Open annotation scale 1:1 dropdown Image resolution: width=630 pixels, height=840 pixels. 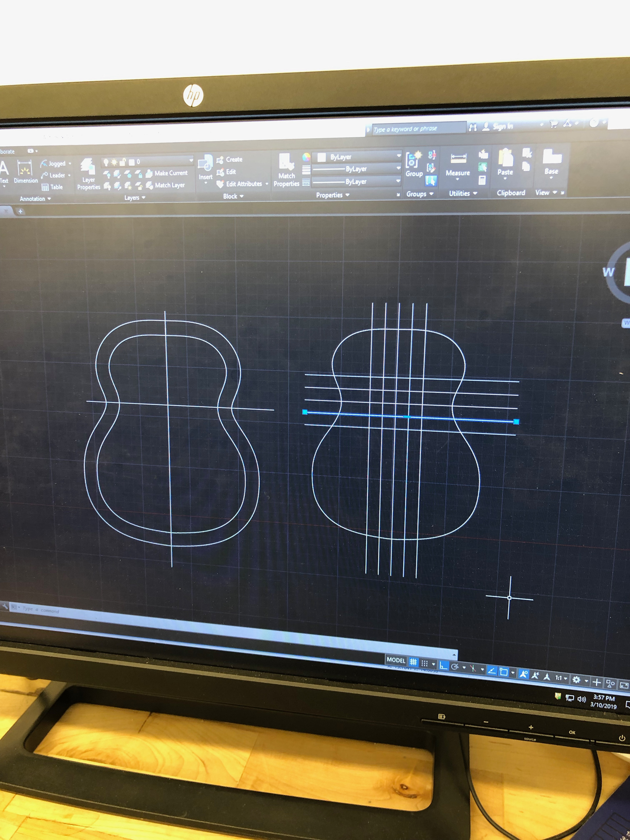561,678
